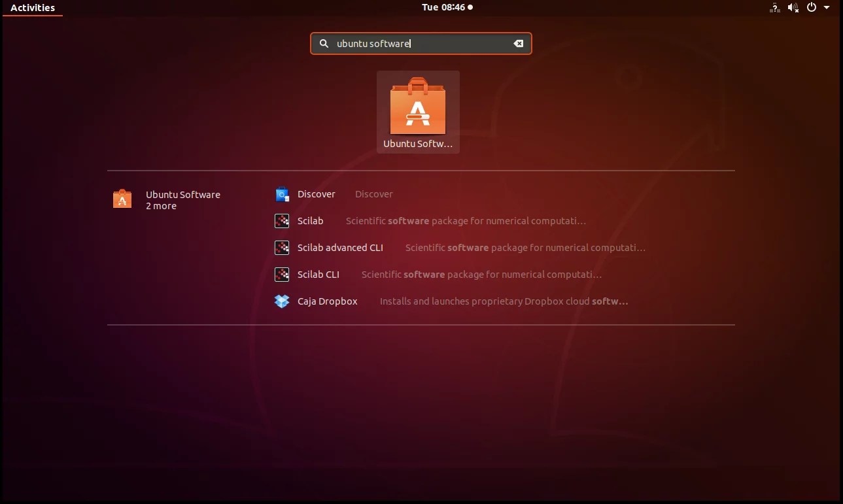Select the Scilab advanced CLI icon

pos(282,247)
